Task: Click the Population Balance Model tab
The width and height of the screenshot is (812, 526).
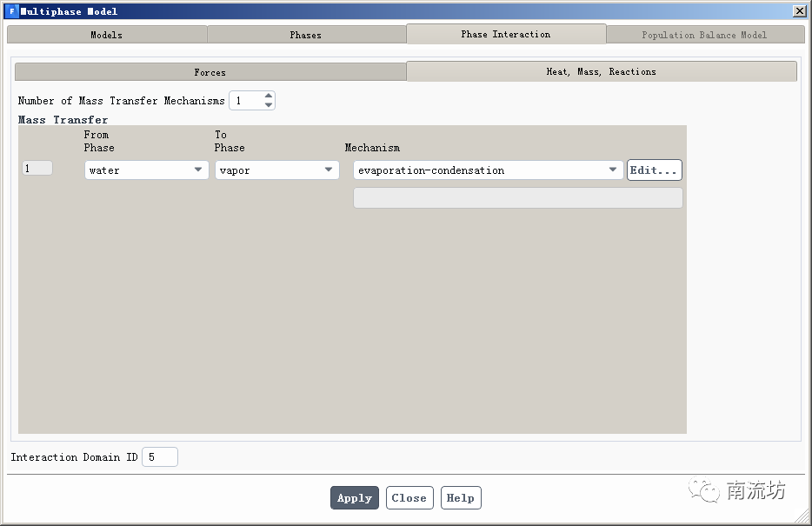Action: [704, 35]
